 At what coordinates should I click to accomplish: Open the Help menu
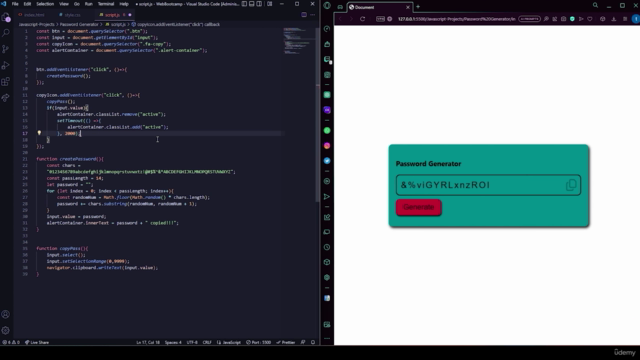coord(124,4)
